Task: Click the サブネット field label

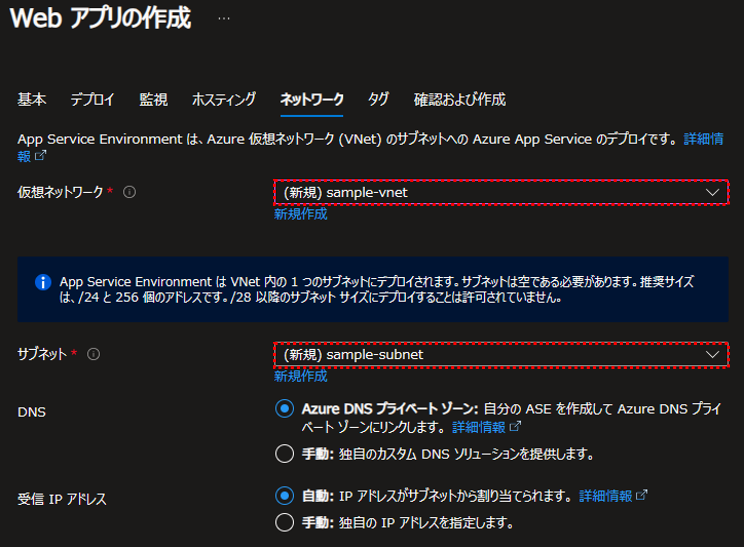Action: point(42,354)
